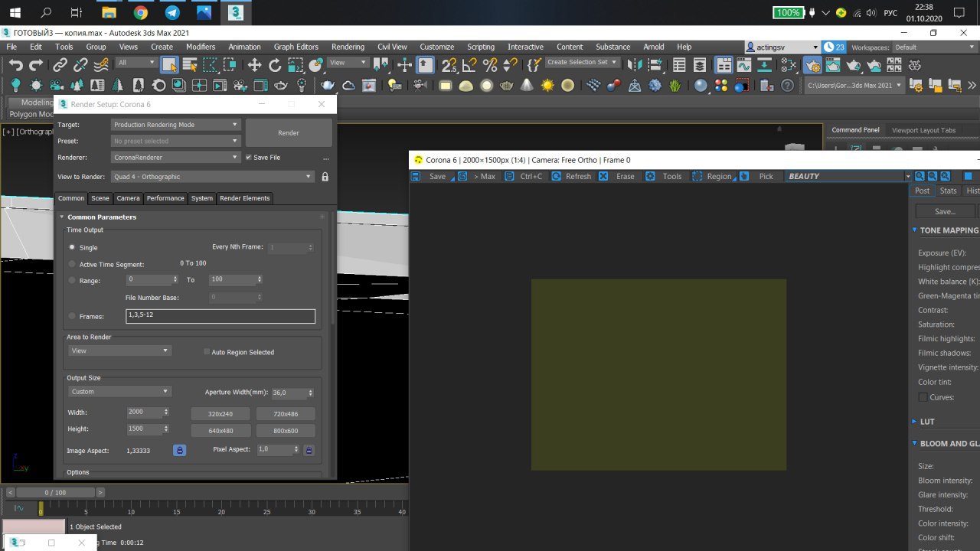This screenshot has width=980, height=551.
Task: Click Refresh in Corona frame buffer
Action: click(x=571, y=176)
